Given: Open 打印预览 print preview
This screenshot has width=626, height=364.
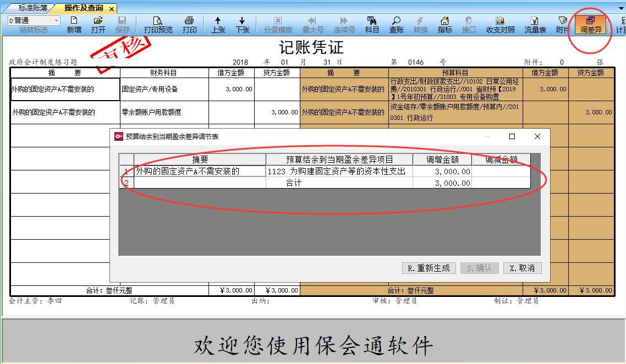Looking at the screenshot, I should [x=158, y=25].
